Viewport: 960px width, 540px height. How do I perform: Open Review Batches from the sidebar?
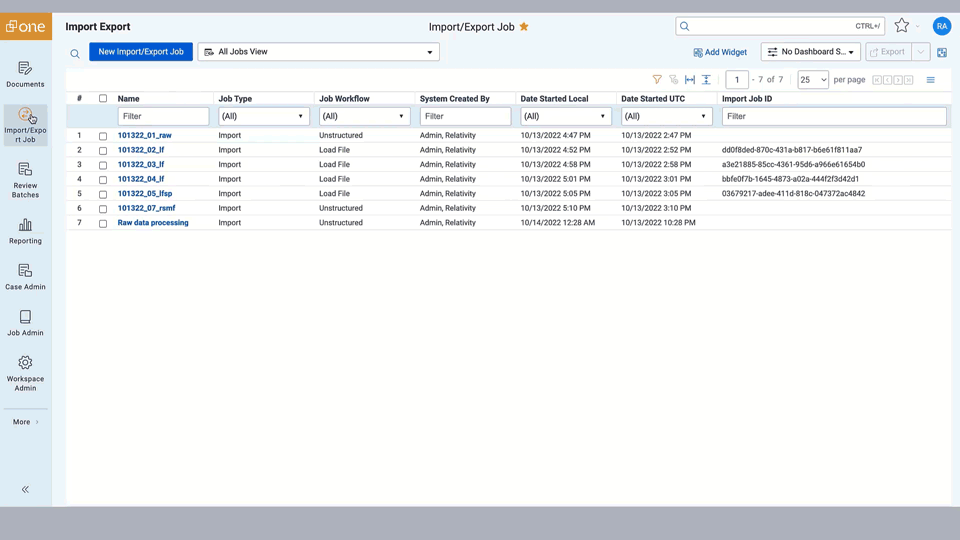25,180
